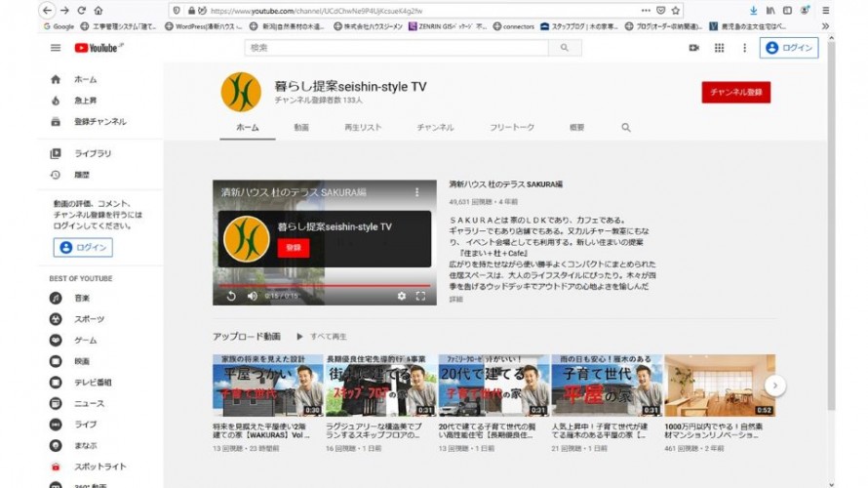Click the YouTube logo

pos(99,48)
